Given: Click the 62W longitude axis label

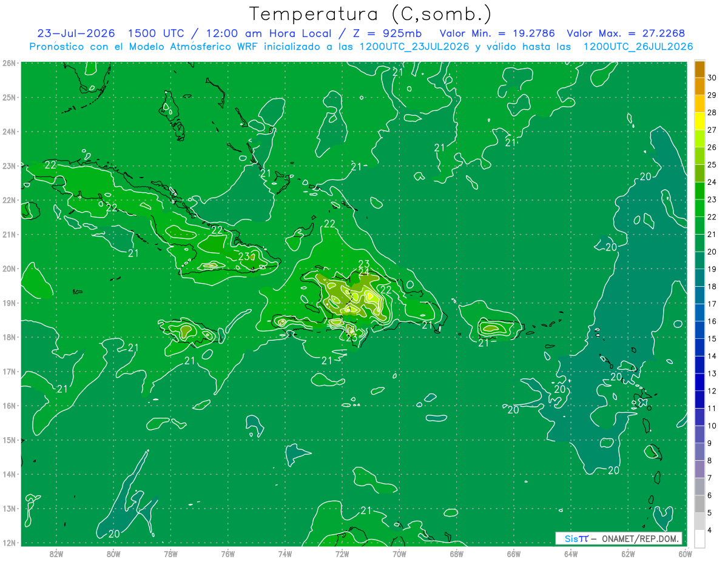Looking at the screenshot, I should click(x=628, y=554).
